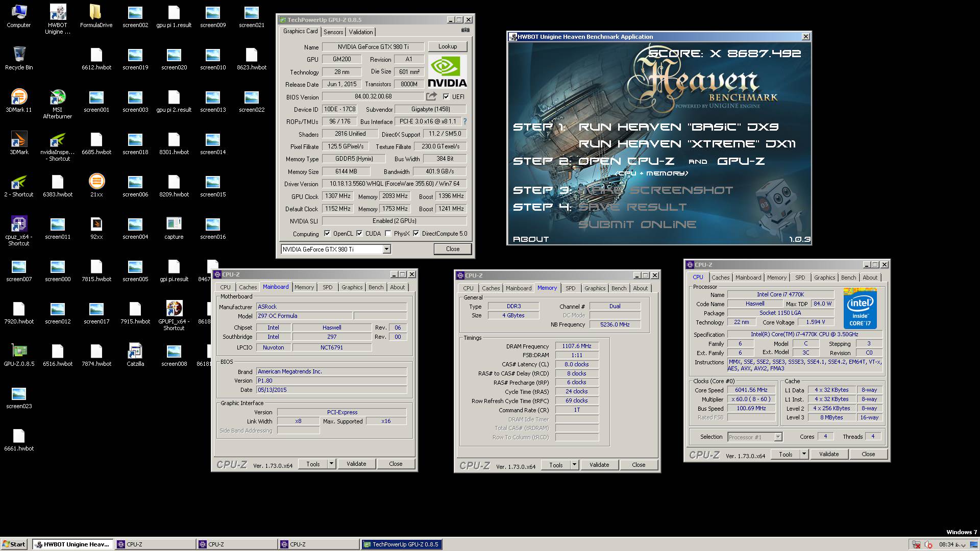980x551 pixels.
Task: Expand Tools dropdown arrow in Mainboard CPU-Z
Action: point(331,464)
